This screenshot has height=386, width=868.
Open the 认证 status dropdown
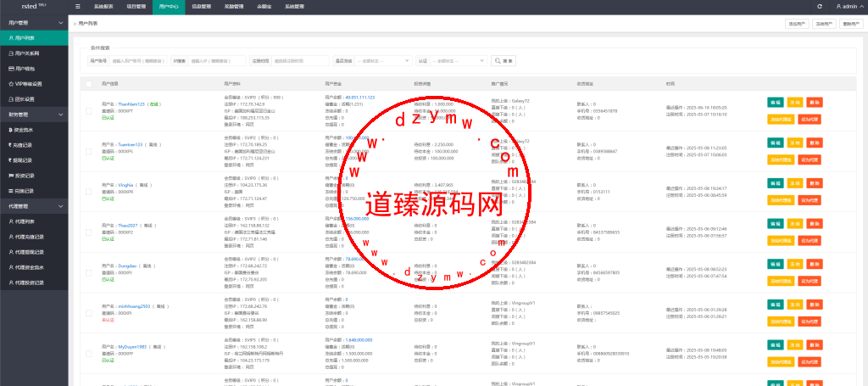click(x=459, y=61)
